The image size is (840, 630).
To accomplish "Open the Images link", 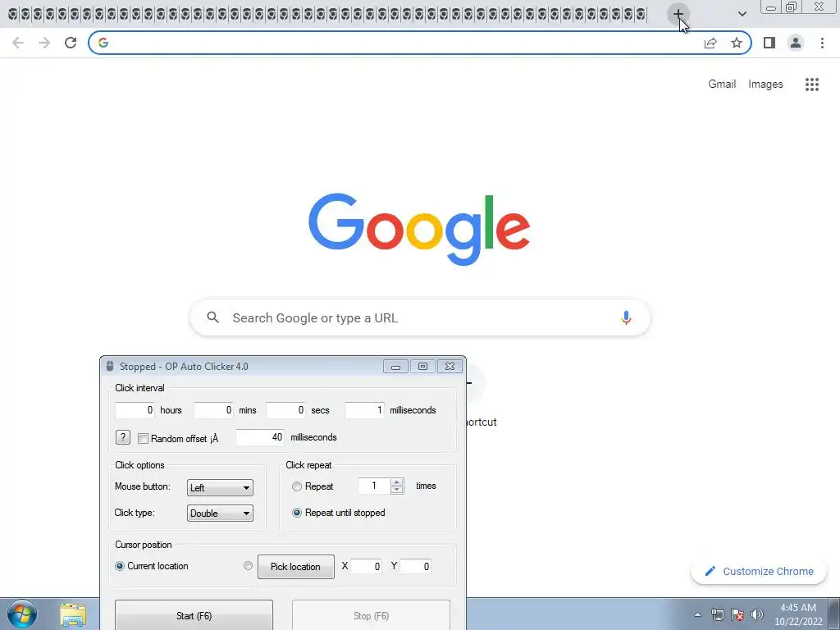I will click(765, 84).
